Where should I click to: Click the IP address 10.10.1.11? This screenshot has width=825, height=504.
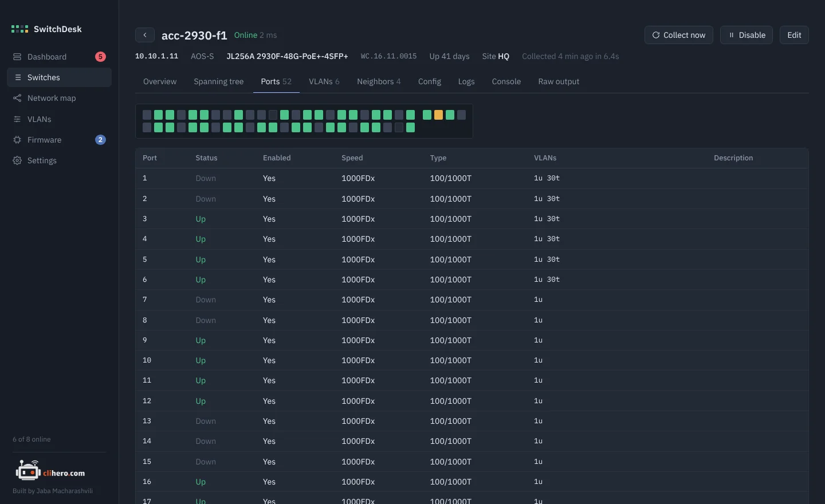[x=156, y=56]
